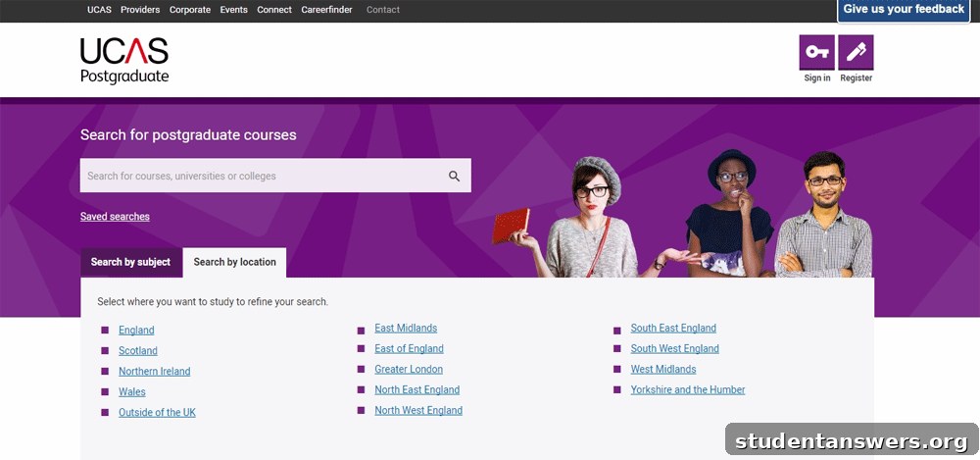
Task: Select the Search by location tab
Action: coord(234,262)
